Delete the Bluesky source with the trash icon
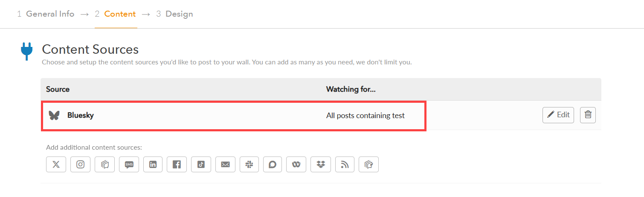Viewport: 644px width, 197px height. click(x=588, y=115)
